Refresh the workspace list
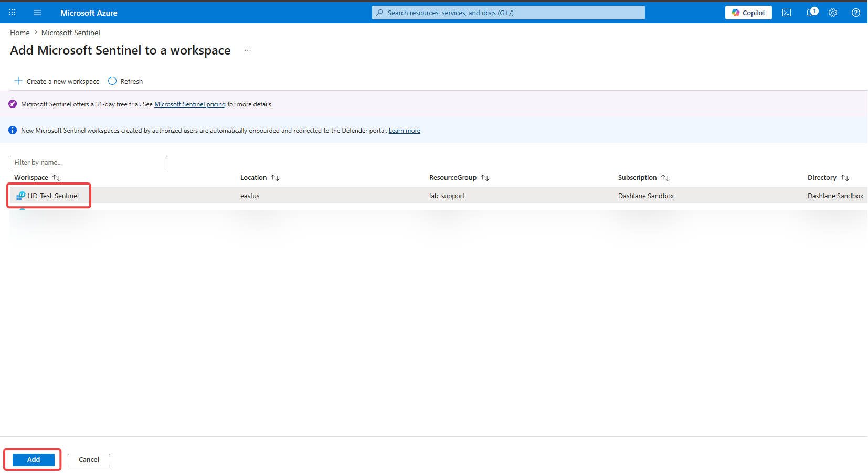The height and width of the screenshot is (473, 868). point(125,81)
